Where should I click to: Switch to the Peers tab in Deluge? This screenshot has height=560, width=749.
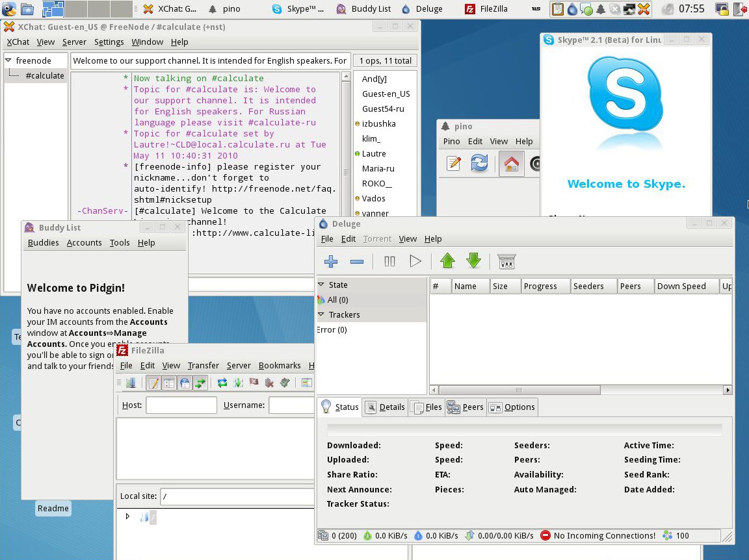tap(466, 407)
